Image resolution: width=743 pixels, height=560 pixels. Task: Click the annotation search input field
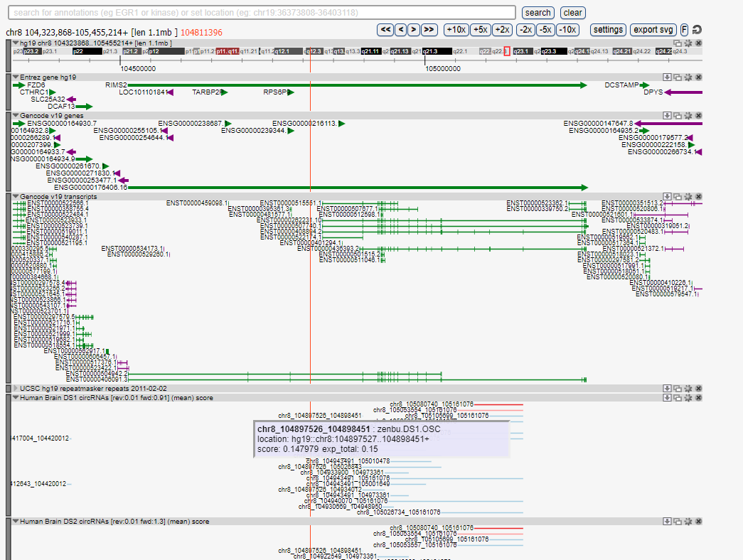pos(262,13)
